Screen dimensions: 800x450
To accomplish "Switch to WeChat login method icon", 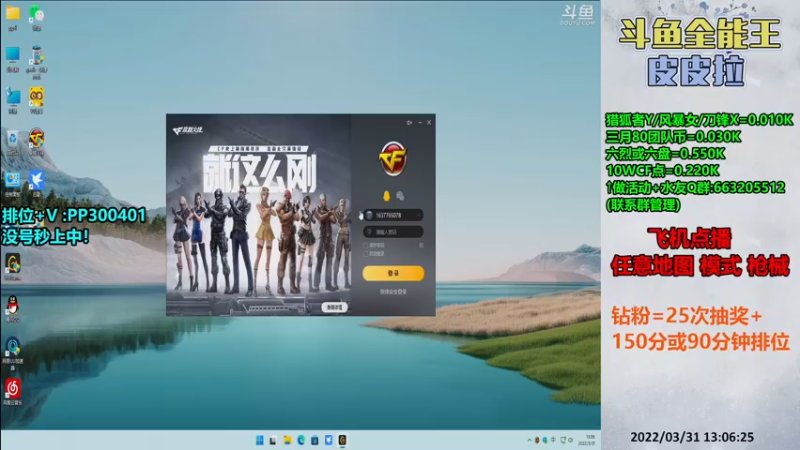I will [x=400, y=195].
